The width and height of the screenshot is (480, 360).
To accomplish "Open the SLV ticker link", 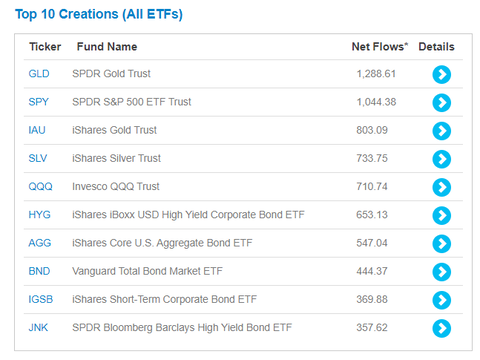I will [x=38, y=158].
